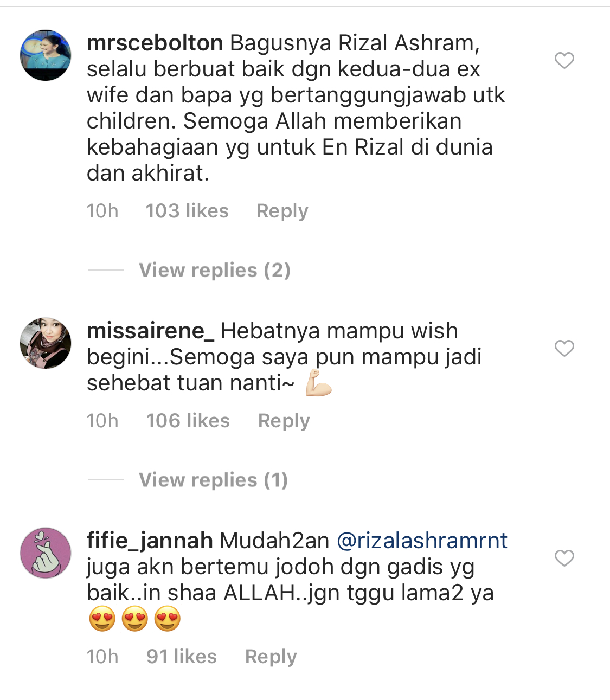The width and height of the screenshot is (610, 700).
Task: View the 106 likes list
Action: [x=188, y=421]
